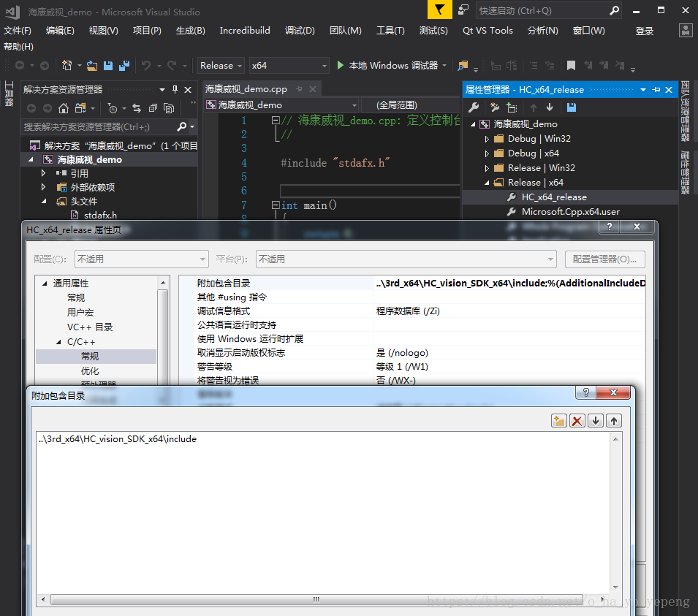
Task: Expand Release | Win32 node
Action: 487,168
